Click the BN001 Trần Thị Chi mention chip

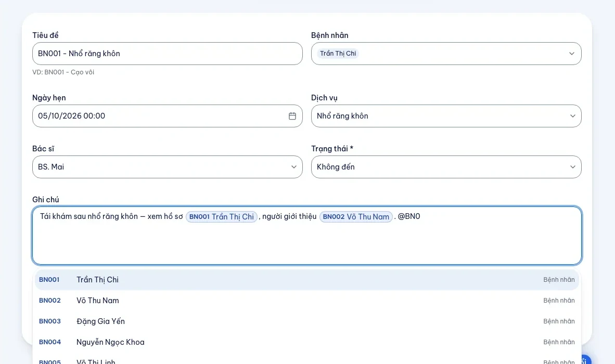pos(222,217)
